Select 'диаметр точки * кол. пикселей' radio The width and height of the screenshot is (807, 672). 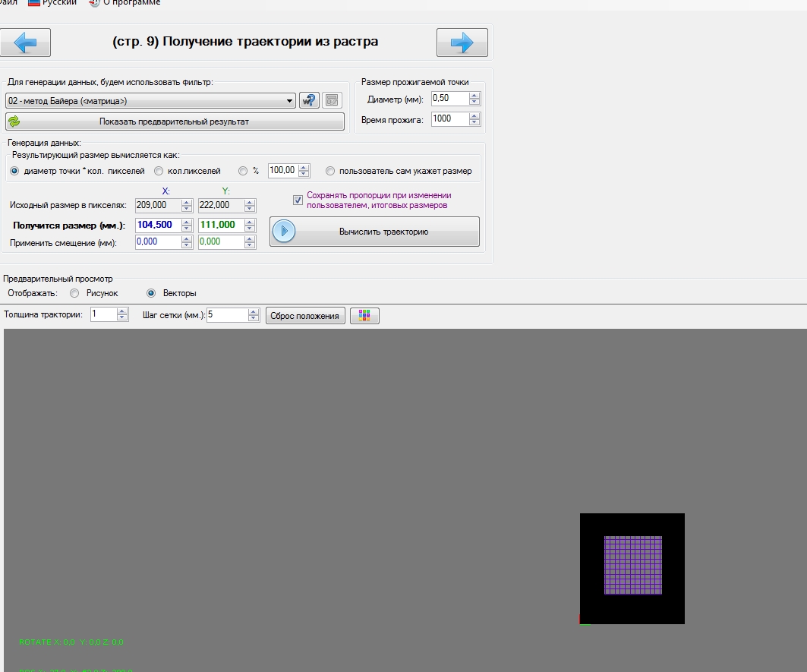pos(14,171)
